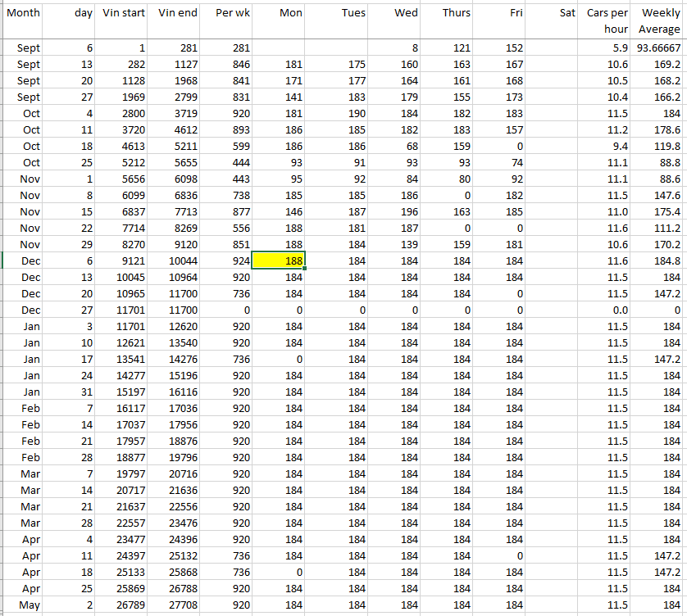Select the Cars per hour header cell
Screen dimensions: 687x616
point(607,20)
